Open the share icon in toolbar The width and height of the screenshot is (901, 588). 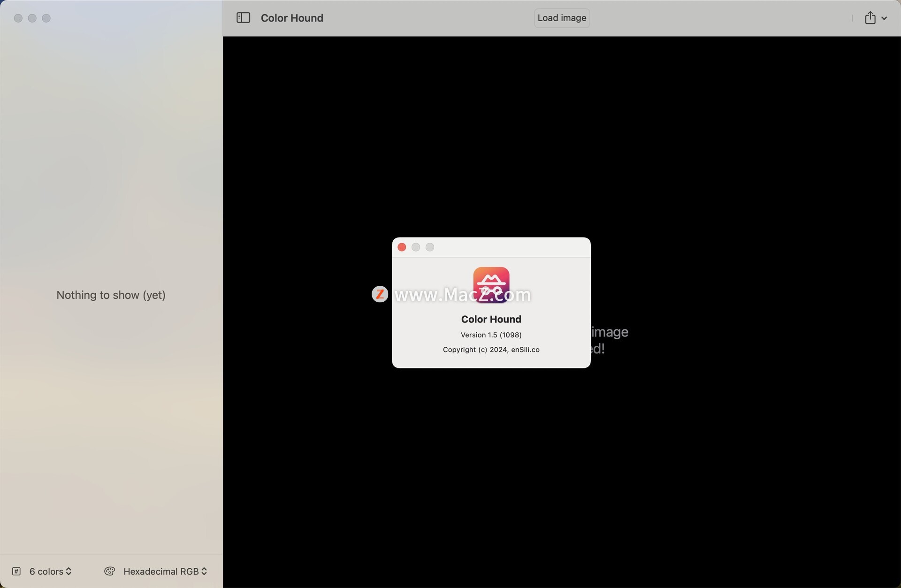point(870,18)
